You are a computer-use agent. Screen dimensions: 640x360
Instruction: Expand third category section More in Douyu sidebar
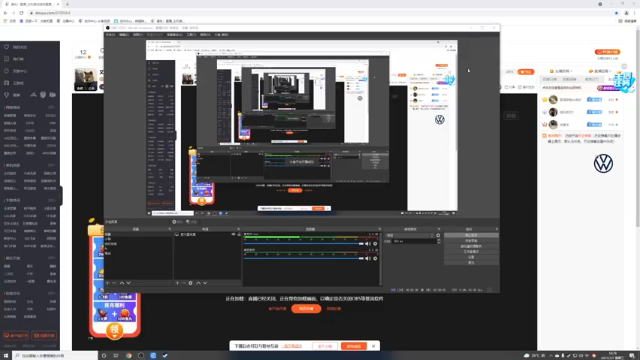coord(52,200)
